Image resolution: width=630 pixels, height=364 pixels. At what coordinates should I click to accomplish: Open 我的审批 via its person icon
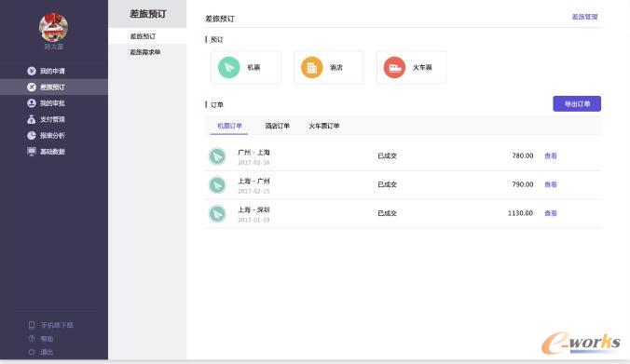pos(32,103)
